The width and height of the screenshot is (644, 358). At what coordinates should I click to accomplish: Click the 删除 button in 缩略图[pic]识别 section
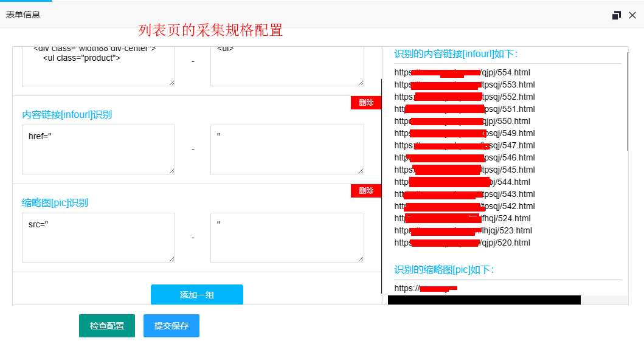pos(365,190)
